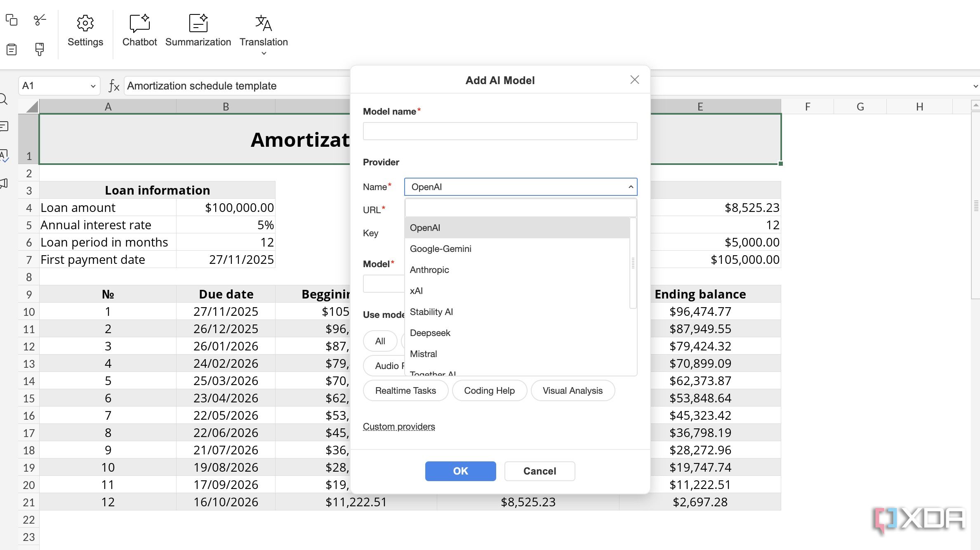980x550 pixels.
Task: Select OpenAI from provider list
Action: click(517, 228)
